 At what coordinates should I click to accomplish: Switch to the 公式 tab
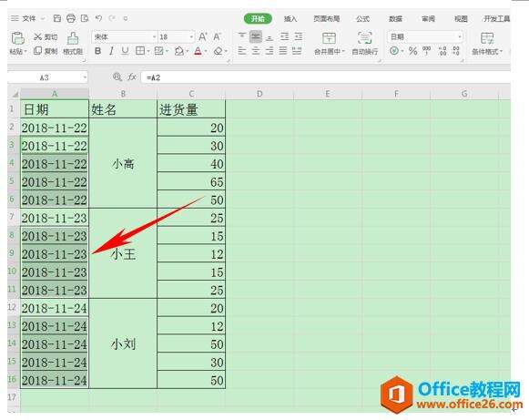pyautogui.click(x=362, y=18)
